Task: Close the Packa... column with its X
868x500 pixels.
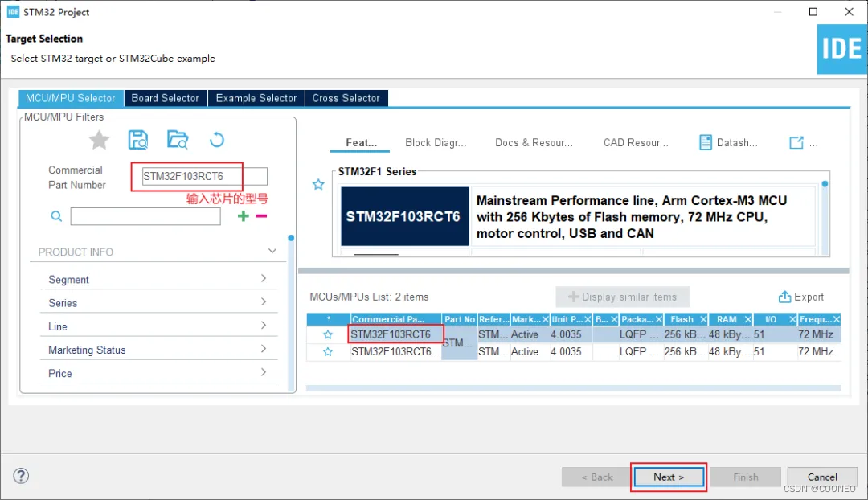Action: [659, 319]
